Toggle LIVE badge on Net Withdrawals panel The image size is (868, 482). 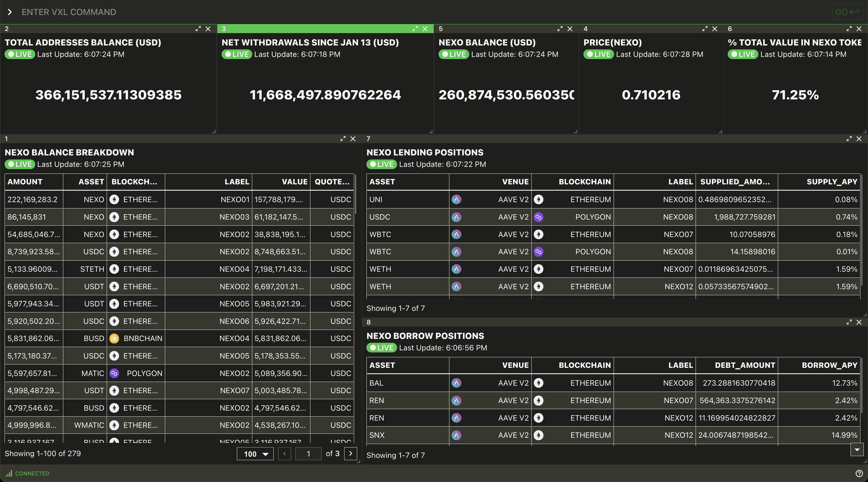click(x=237, y=55)
